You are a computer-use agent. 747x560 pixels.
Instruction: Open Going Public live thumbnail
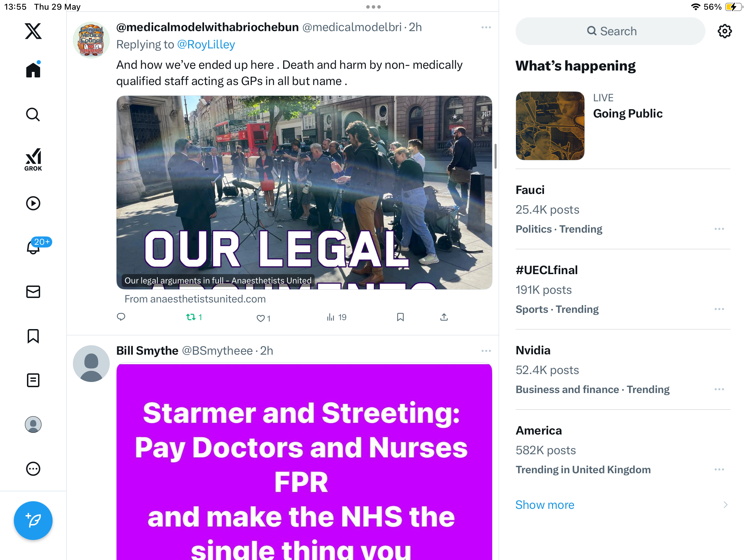(x=550, y=125)
